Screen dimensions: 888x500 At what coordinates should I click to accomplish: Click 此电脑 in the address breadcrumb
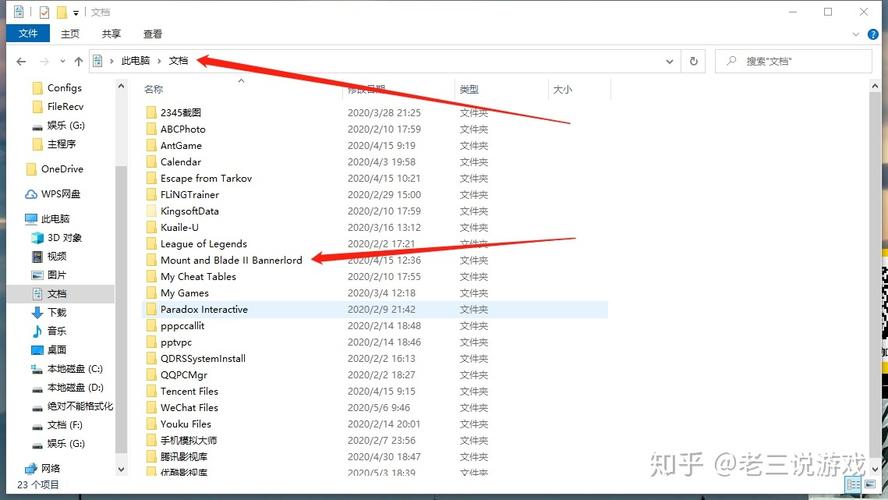tap(135, 61)
